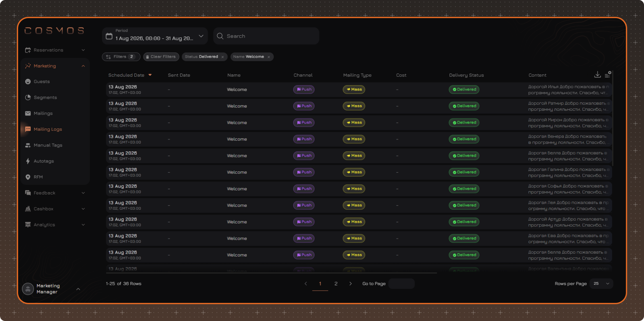
Task: Open column settings icon above table
Action: click(608, 74)
